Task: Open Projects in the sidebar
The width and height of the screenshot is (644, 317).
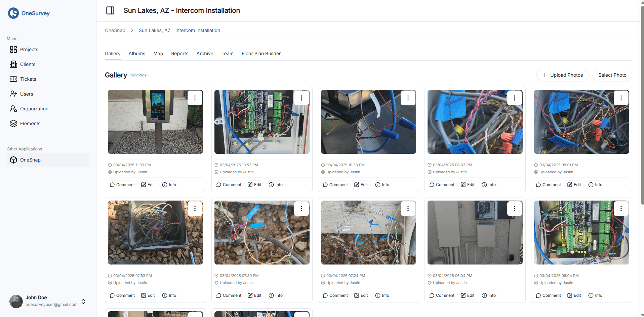Action: (x=29, y=49)
